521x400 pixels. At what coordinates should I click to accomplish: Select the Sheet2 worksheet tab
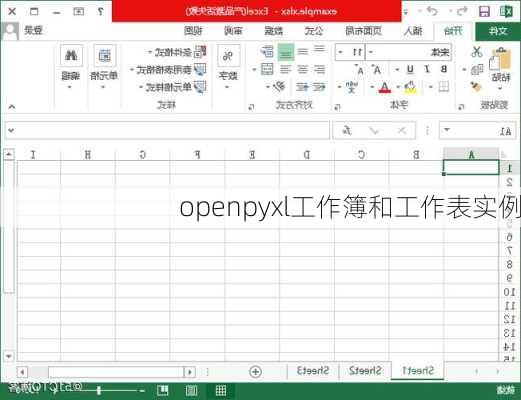click(x=365, y=371)
